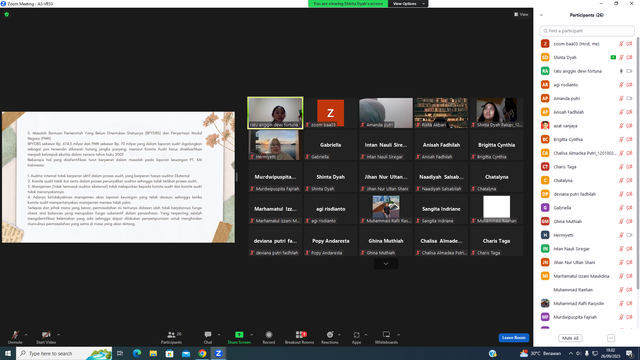Select Amanda putri's video tile
The height and width of the screenshot is (360, 640).
(x=386, y=113)
